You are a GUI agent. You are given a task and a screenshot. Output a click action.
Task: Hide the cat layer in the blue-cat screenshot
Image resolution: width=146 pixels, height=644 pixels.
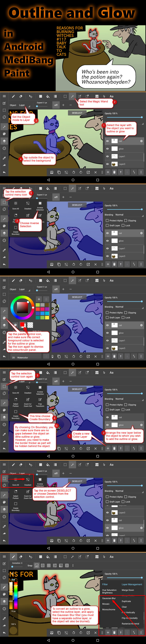coord(107,141)
